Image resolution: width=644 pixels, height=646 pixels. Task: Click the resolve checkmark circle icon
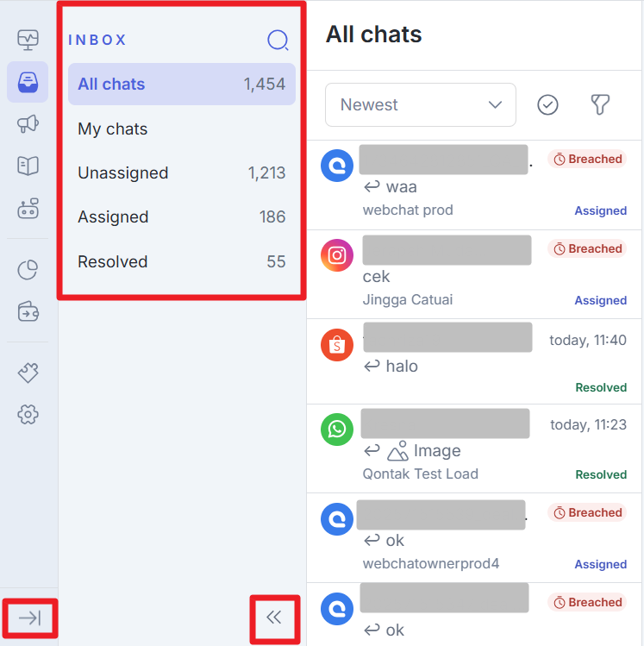click(547, 104)
